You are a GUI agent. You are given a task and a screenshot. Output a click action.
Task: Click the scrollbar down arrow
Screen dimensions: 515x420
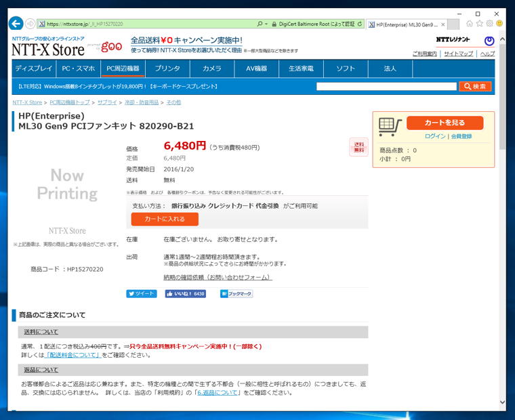coord(502,402)
